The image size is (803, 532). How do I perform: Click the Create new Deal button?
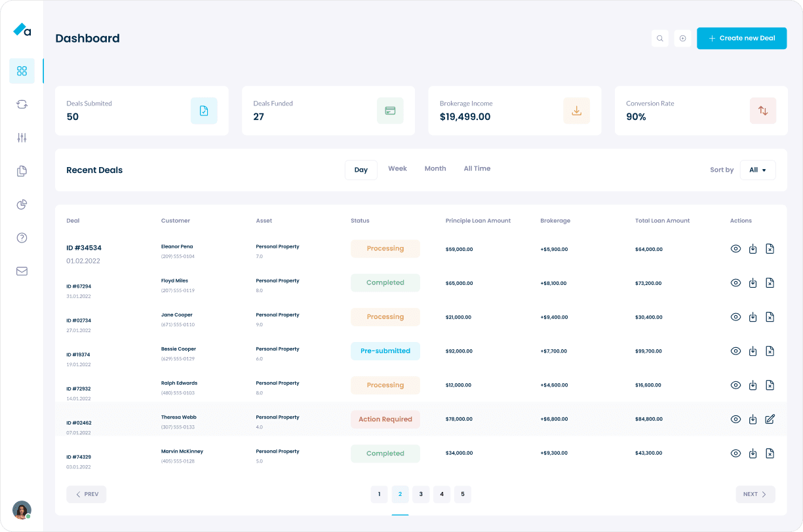pyautogui.click(x=741, y=38)
